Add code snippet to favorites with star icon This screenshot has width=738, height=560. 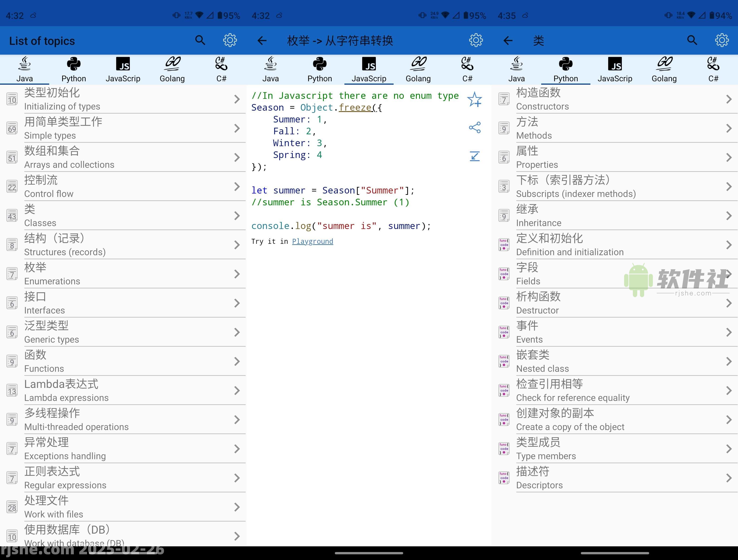[474, 99]
